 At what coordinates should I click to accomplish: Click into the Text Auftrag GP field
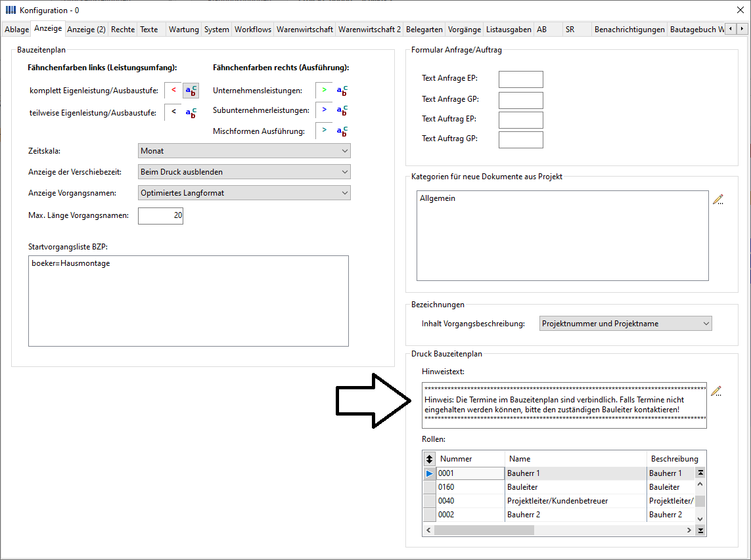click(520, 140)
